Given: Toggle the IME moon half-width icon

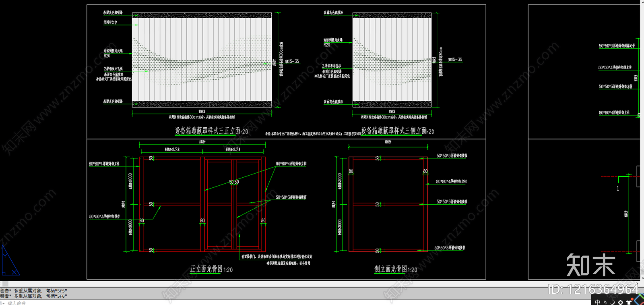Looking at the screenshot, I should point(613,302).
